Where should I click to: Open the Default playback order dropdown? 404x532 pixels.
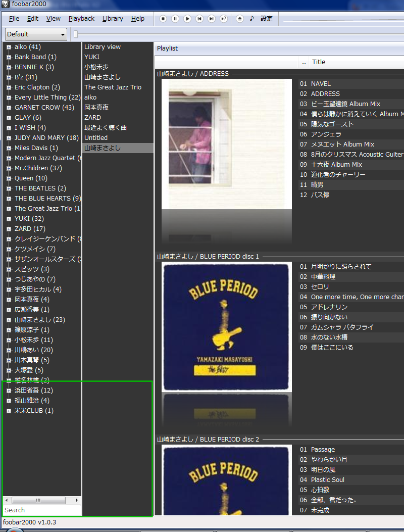[36, 34]
